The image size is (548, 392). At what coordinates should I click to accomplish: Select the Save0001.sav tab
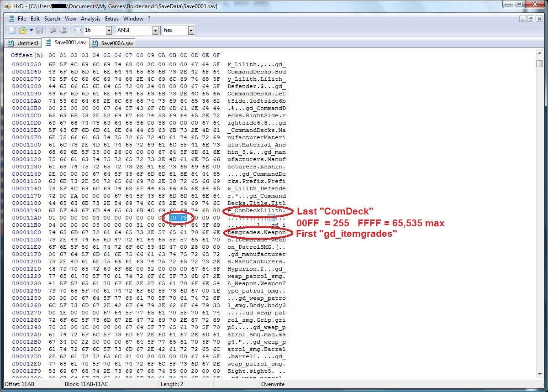click(65, 43)
